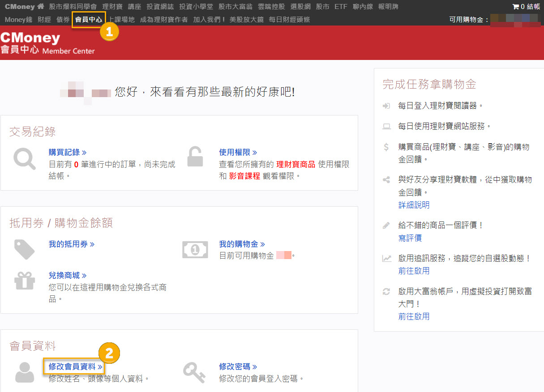Open 加入我們！ link
This screenshot has height=392, width=544.
pos(209,20)
